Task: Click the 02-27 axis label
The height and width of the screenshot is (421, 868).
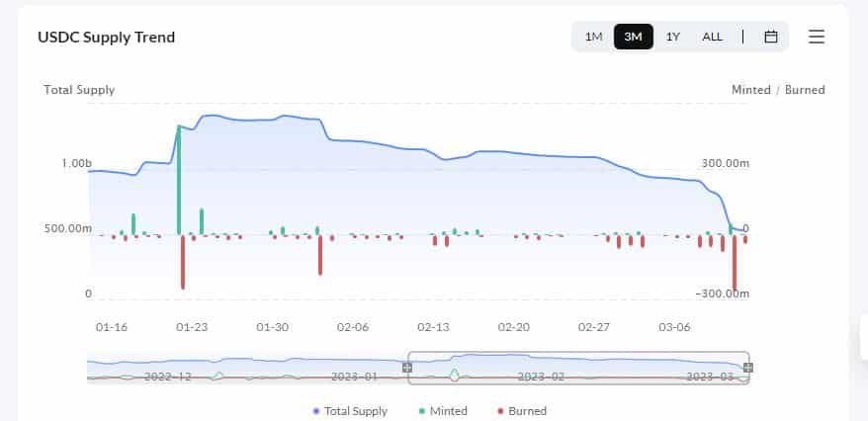Action: click(594, 327)
